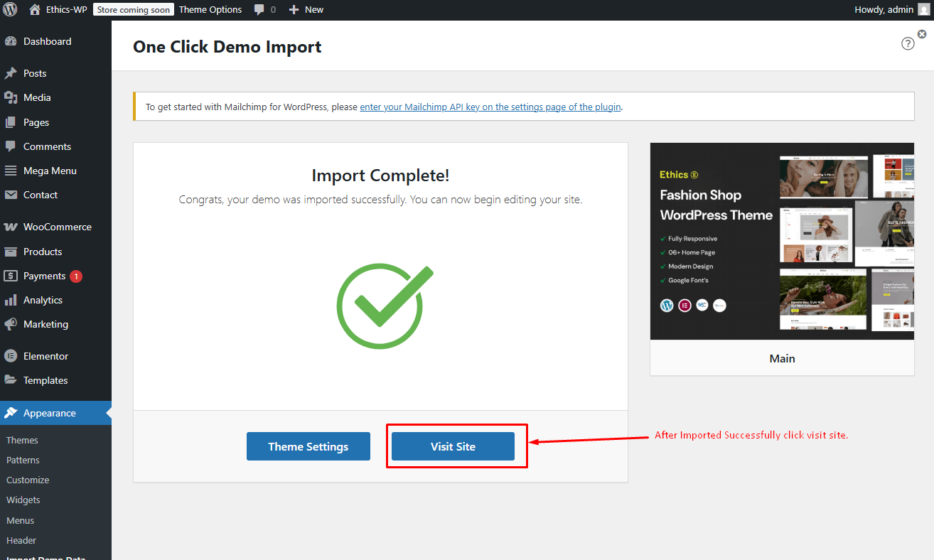Click the Appearance paintbrush icon
This screenshot has height=560, width=934.
11,413
